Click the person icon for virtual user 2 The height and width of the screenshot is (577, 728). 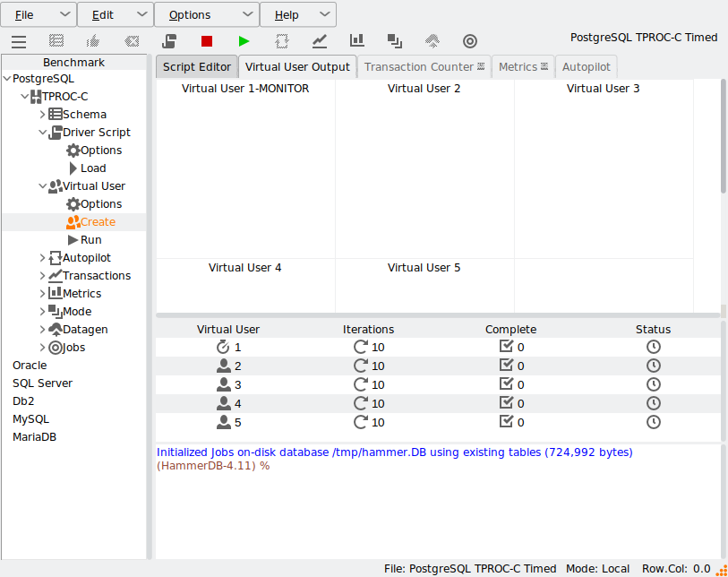224,366
